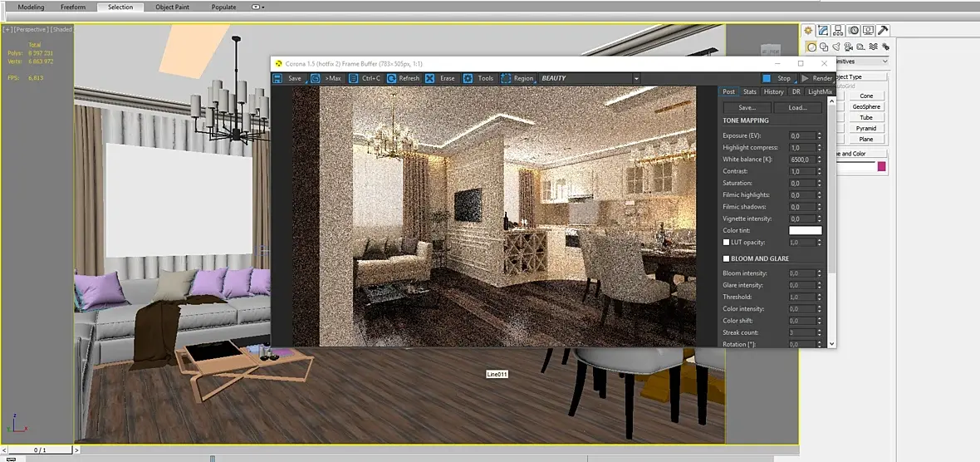The height and width of the screenshot is (462, 980).
Task: Click the Load... post settings button
Action: [x=797, y=107]
